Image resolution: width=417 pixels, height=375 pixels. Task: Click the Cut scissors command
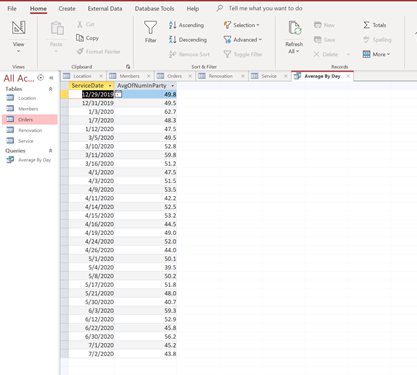(86, 24)
